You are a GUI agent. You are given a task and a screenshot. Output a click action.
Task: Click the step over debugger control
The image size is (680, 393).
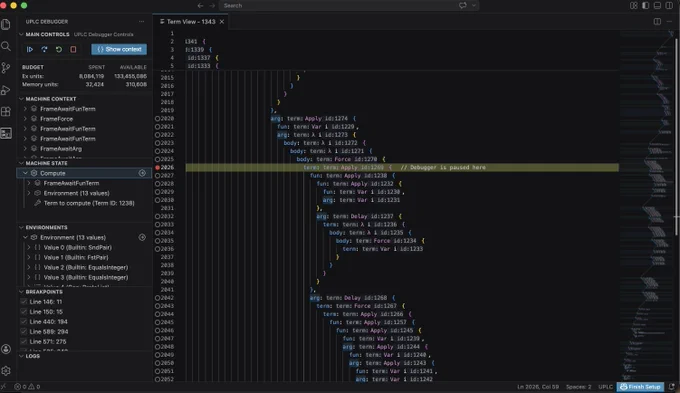pyautogui.click(x=44, y=49)
